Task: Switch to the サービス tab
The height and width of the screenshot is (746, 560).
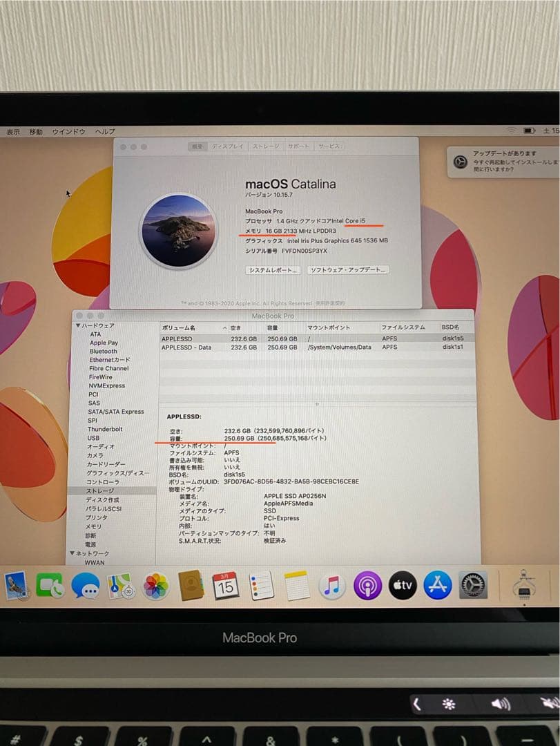Action: (x=329, y=146)
